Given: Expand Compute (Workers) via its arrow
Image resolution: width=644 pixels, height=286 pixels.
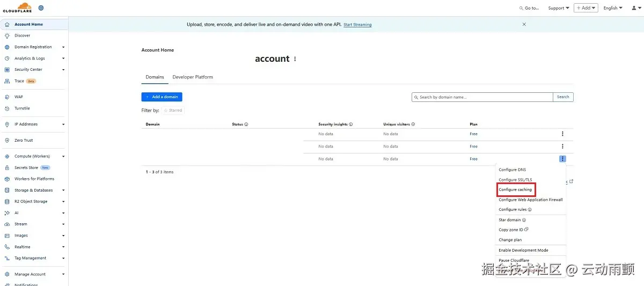Looking at the screenshot, I should (x=63, y=157).
